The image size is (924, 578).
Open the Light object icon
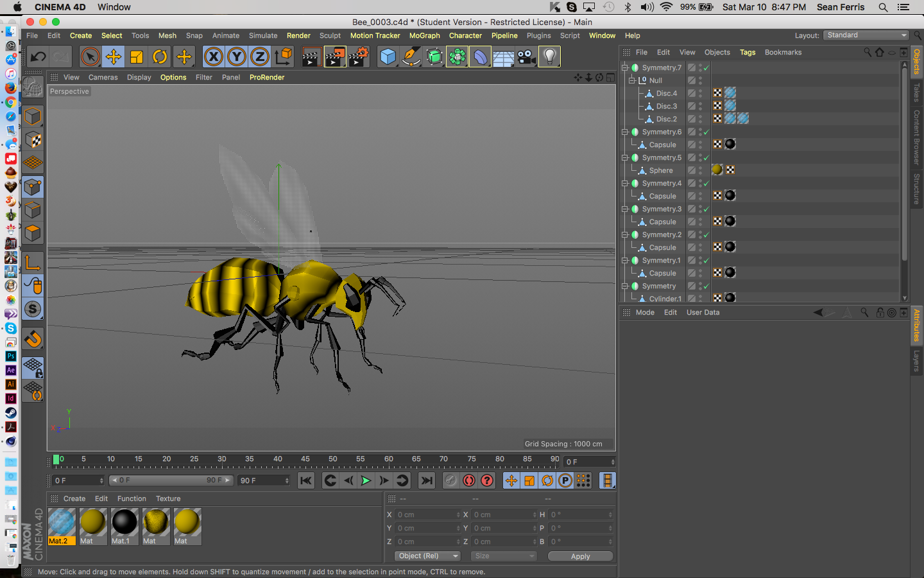pos(549,57)
